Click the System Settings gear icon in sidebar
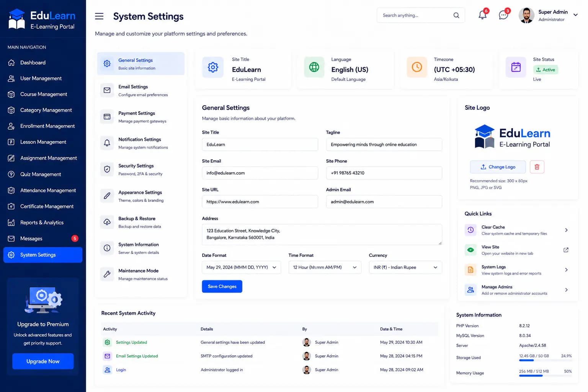The height and width of the screenshot is (392, 588). 11,255
